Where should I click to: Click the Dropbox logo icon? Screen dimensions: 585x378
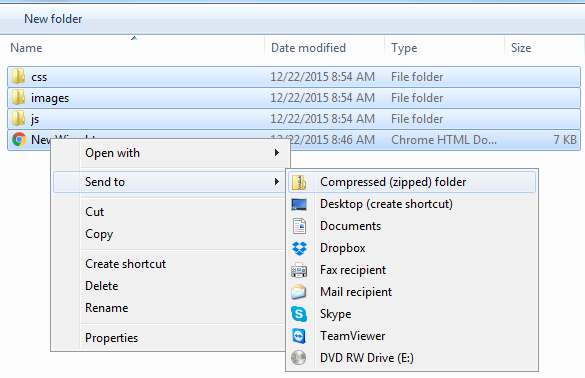tap(299, 248)
